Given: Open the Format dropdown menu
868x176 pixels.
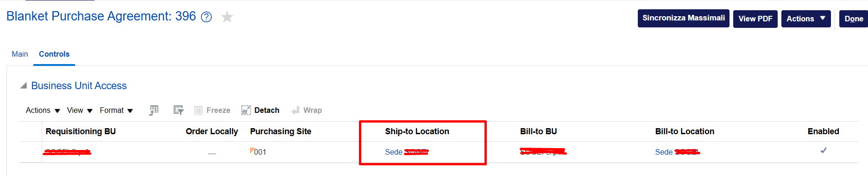Looking at the screenshot, I should click(x=116, y=110).
